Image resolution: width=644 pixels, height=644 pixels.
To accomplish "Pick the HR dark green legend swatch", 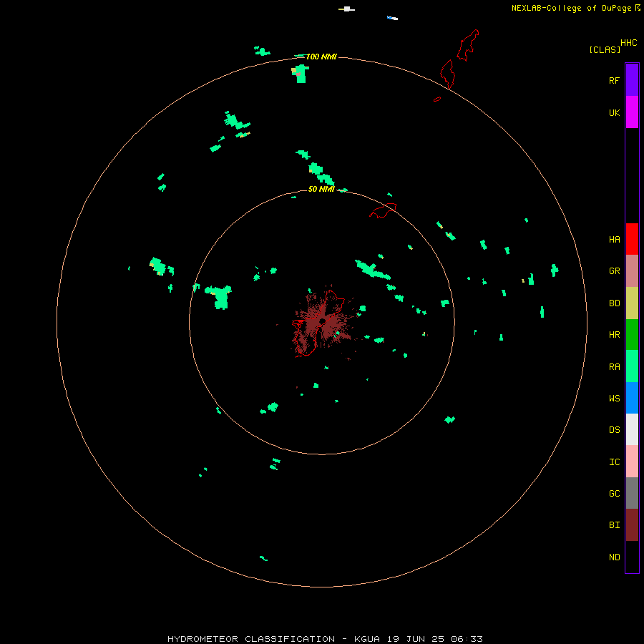I will 632,335.
